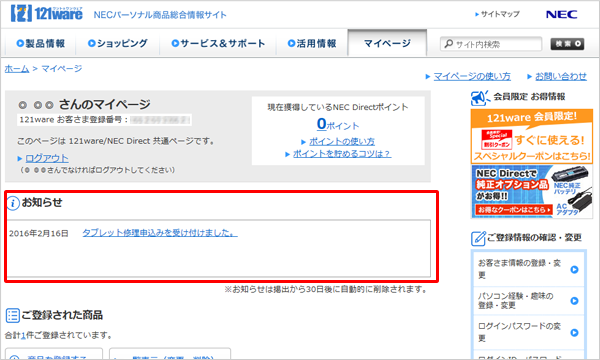The image size is (600, 360).
Task: Click the registered product count 1 link
Action: pyautogui.click(x=23, y=336)
